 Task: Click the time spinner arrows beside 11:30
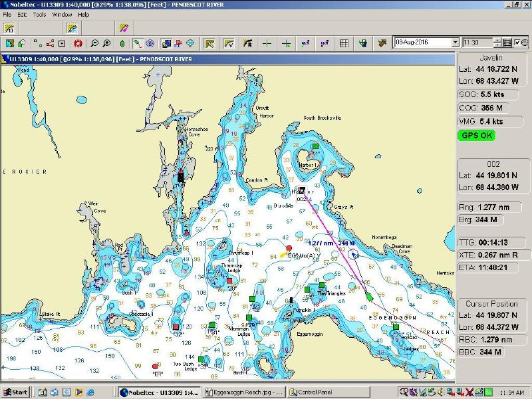[x=497, y=43]
